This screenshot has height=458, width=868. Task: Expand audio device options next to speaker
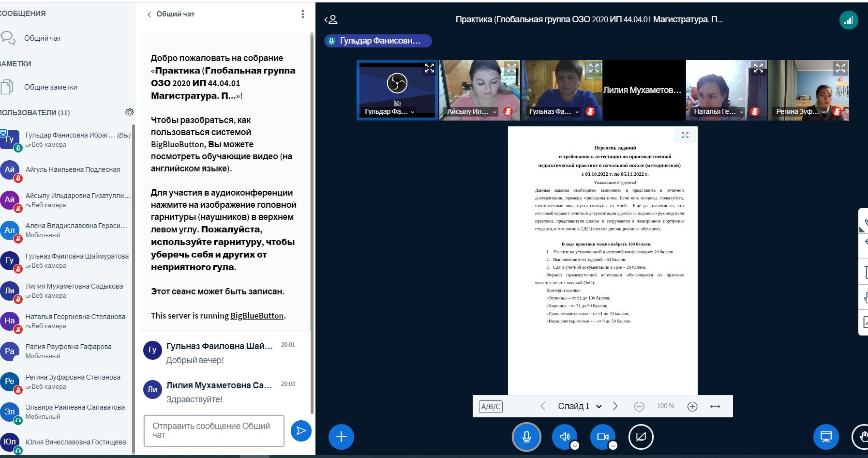coord(575,445)
